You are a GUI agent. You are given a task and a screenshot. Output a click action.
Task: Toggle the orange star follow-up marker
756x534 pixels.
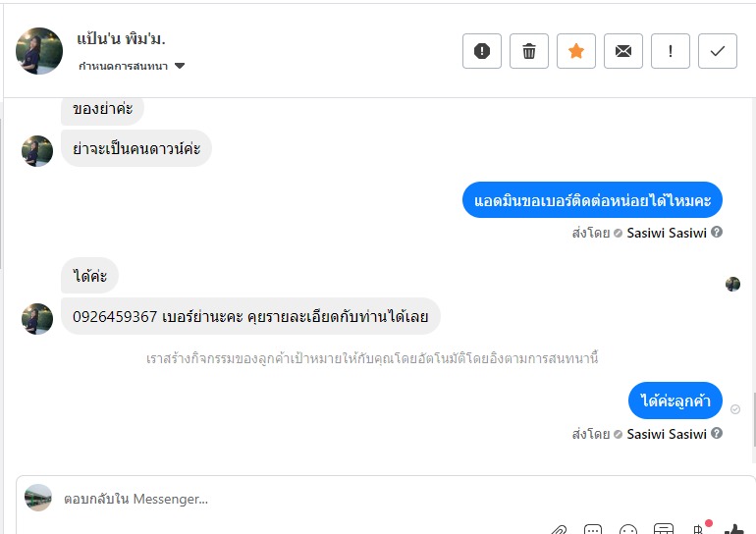(576, 51)
